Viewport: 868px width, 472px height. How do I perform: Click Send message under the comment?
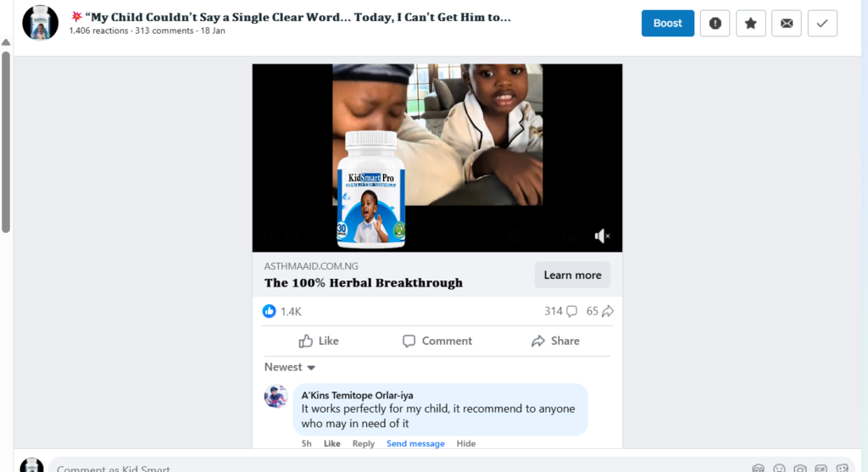[x=415, y=443]
